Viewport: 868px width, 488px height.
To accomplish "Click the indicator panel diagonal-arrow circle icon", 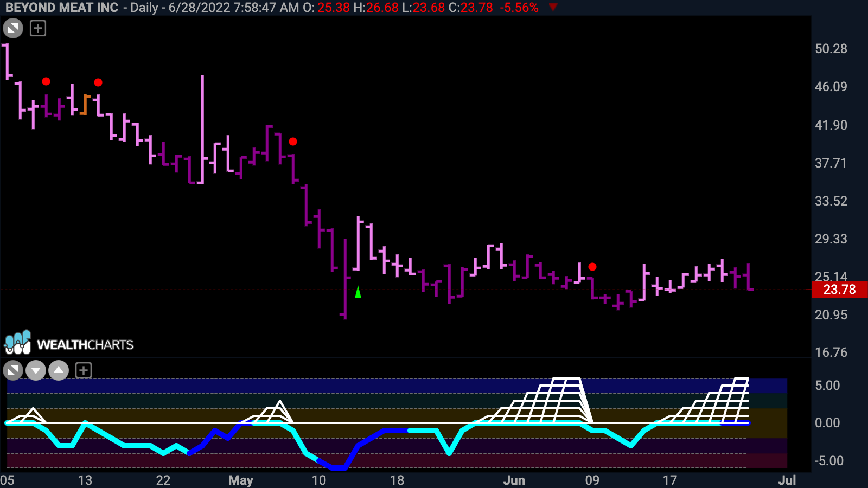I will pos(13,371).
